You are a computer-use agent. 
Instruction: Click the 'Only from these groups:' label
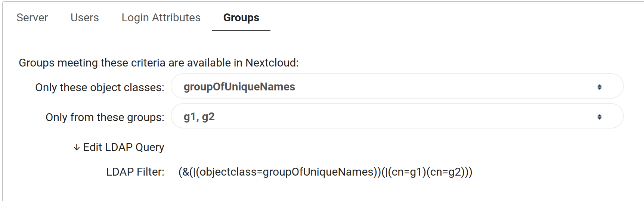click(105, 117)
